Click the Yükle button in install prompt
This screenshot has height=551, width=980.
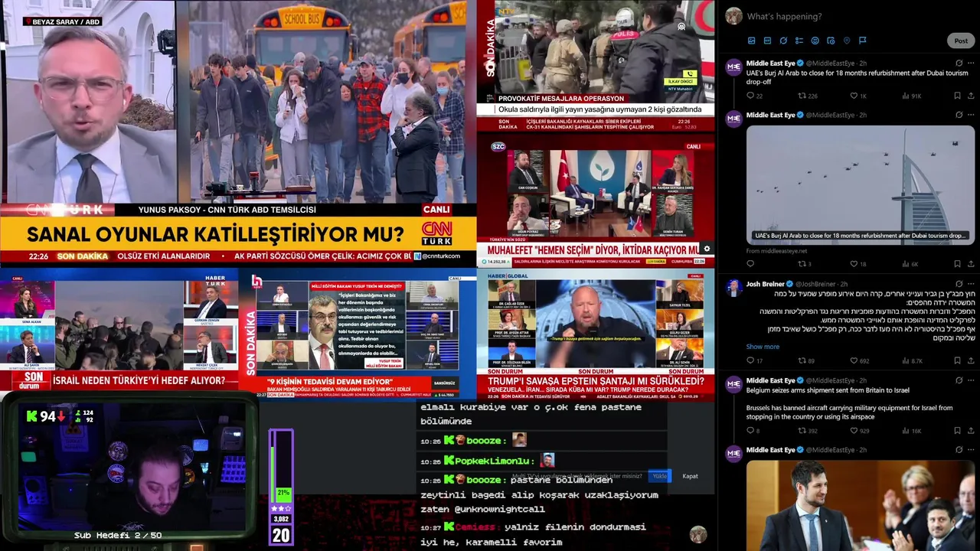[659, 476]
